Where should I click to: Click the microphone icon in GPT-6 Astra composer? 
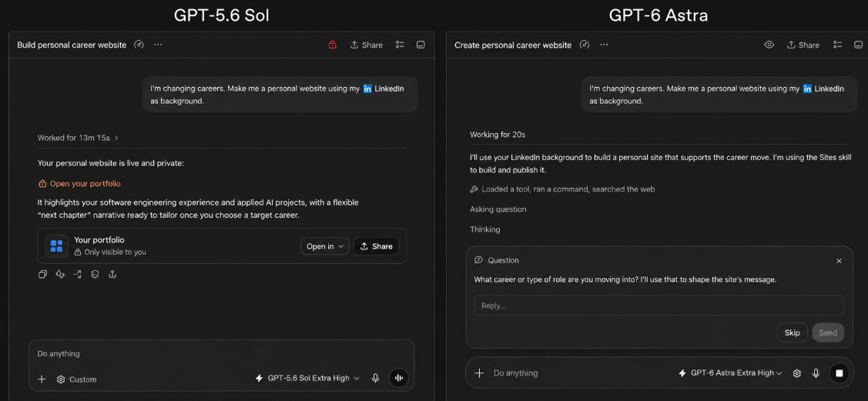pos(816,373)
